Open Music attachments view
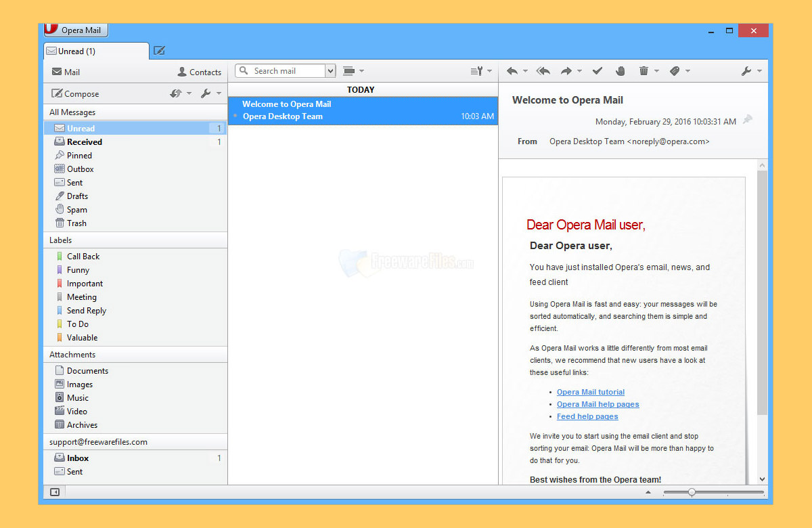 coord(135,398)
